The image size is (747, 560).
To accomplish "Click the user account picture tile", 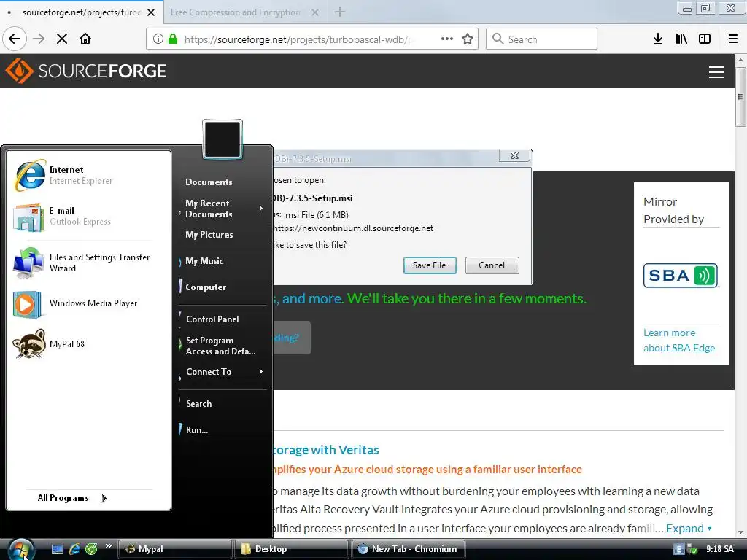I will tap(222, 139).
